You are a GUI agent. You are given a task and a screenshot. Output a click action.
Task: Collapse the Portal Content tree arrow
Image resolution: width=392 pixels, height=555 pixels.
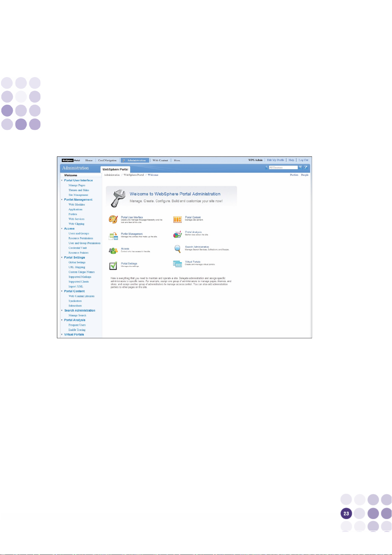click(x=62, y=291)
